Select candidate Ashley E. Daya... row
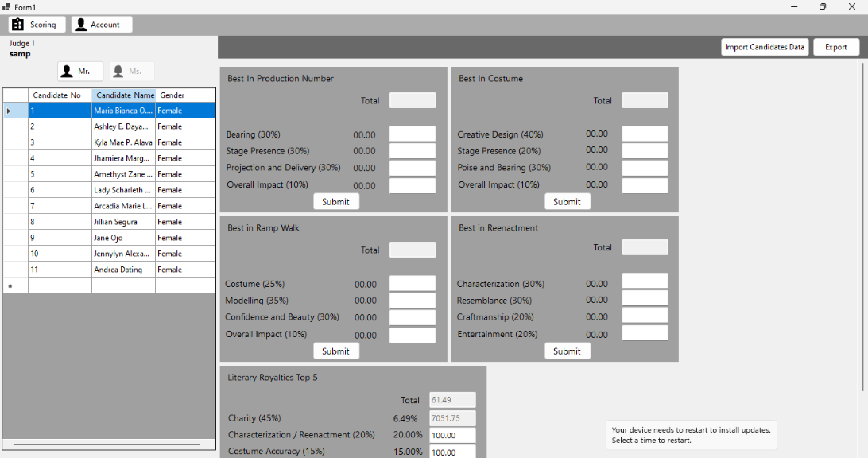Viewport: 868px width, 458px height. (109, 126)
